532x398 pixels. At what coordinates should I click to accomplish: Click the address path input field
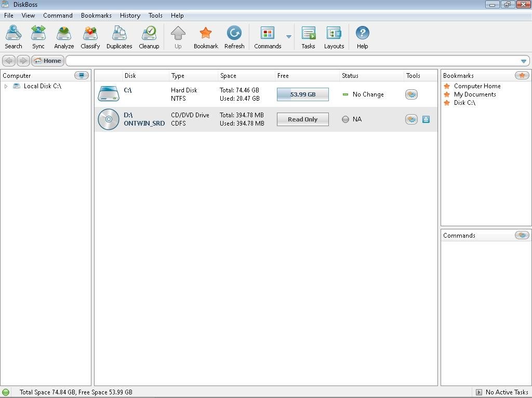[292, 61]
